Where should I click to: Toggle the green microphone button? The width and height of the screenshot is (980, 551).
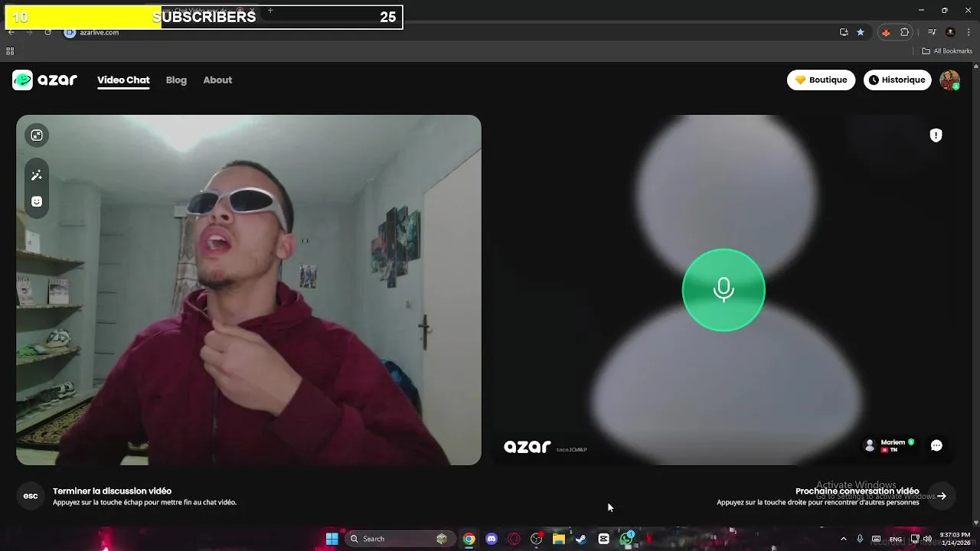[x=724, y=289]
